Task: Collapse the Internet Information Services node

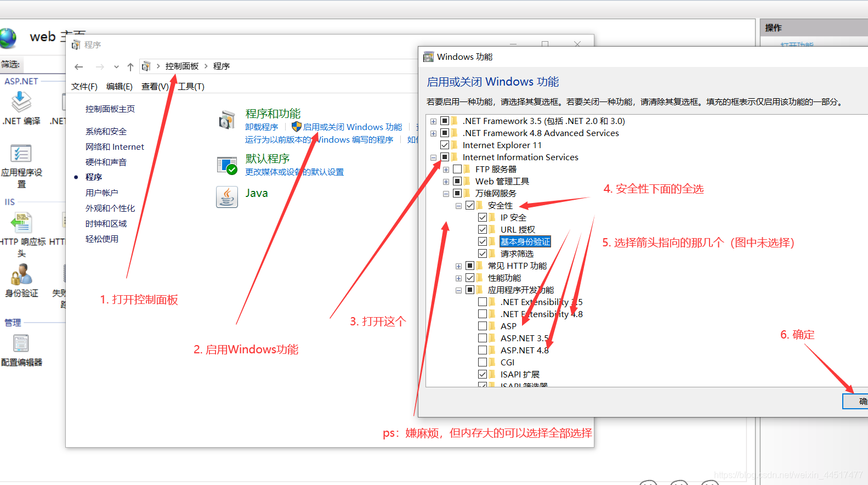Action: click(x=434, y=157)
